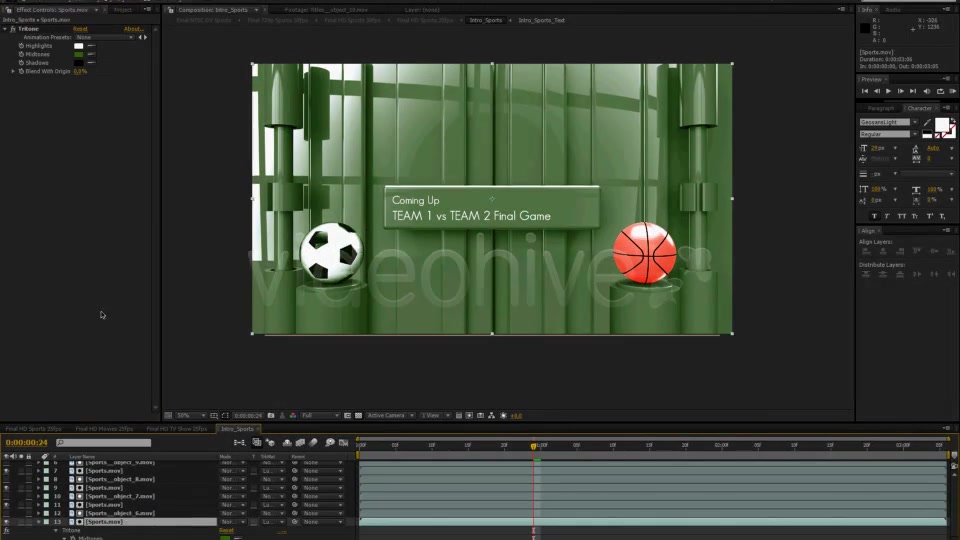Open Parent dropdown for layer 13
960x540 pixels.
[x=323, y=522]
